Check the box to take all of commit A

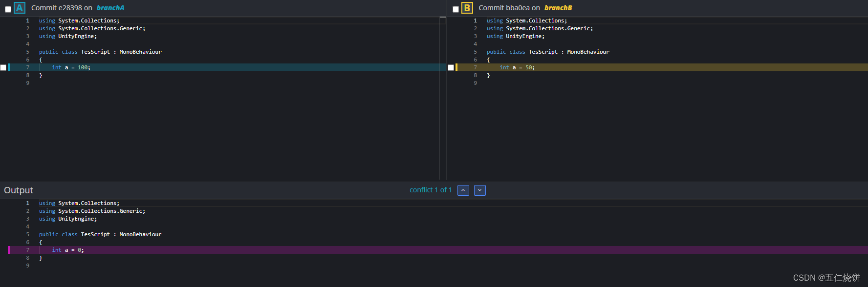[x=8, y=9]
